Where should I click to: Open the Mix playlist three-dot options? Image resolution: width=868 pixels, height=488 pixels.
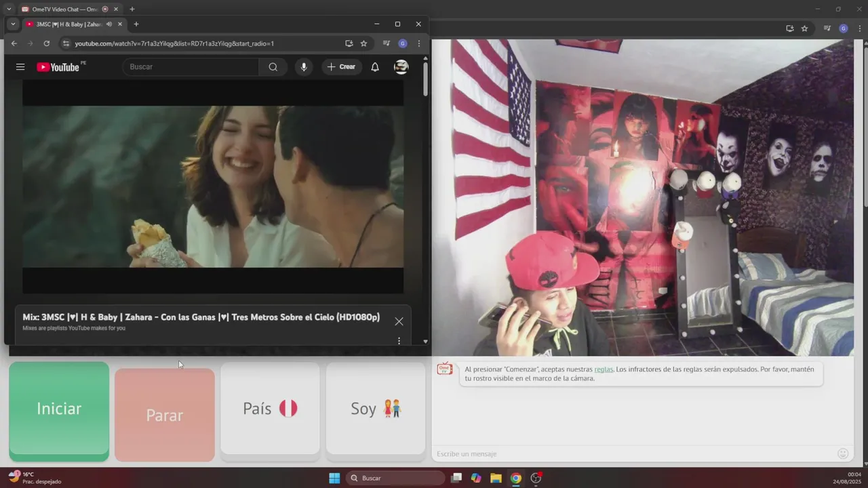click(399, 341)
